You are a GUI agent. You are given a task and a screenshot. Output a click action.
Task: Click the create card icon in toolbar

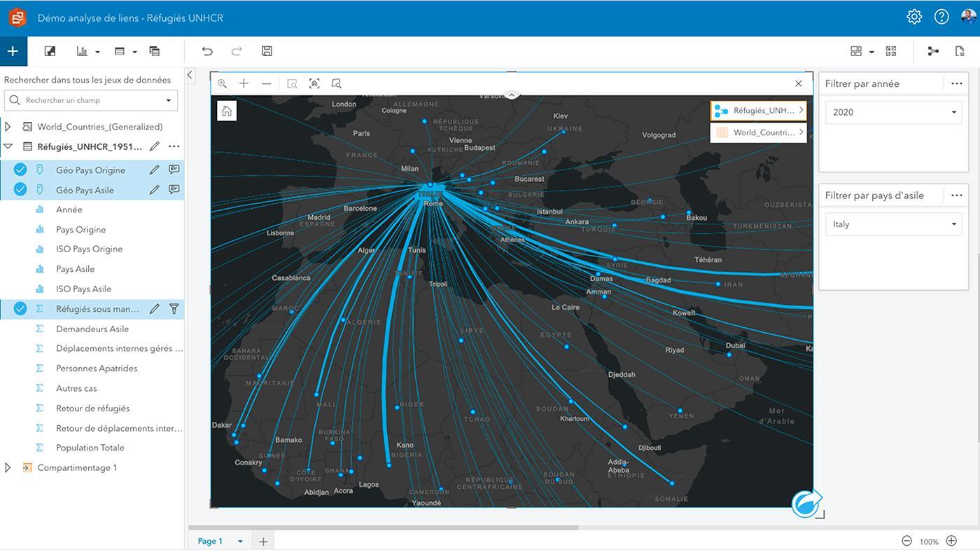[x=155, y=51]
